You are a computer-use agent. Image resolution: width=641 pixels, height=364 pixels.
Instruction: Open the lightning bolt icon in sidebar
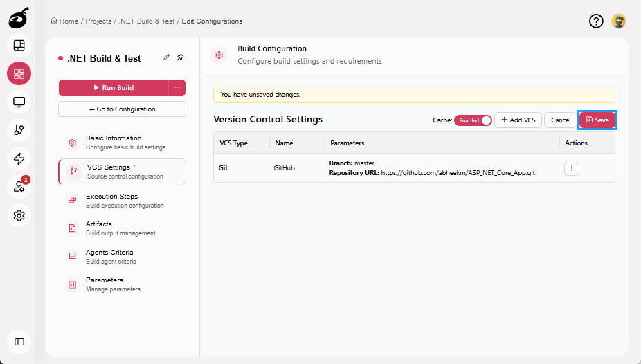[19, 158]
